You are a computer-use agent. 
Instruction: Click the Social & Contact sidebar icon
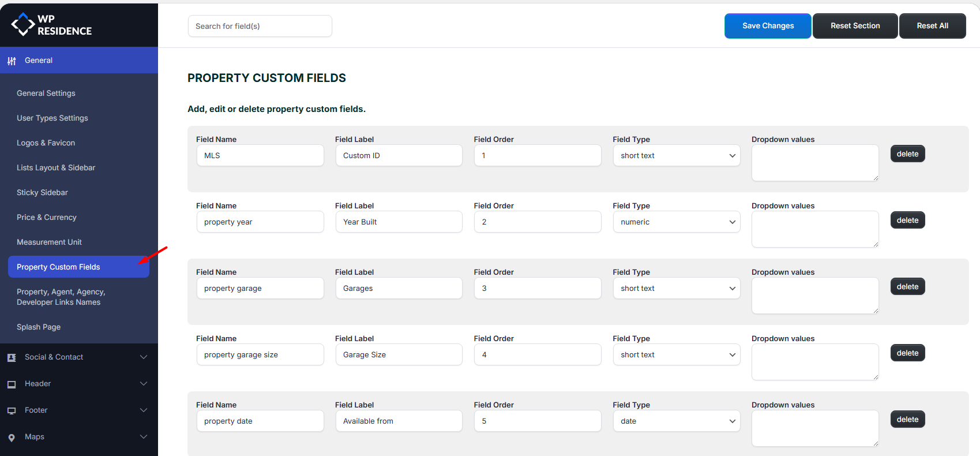pos(12,357)
